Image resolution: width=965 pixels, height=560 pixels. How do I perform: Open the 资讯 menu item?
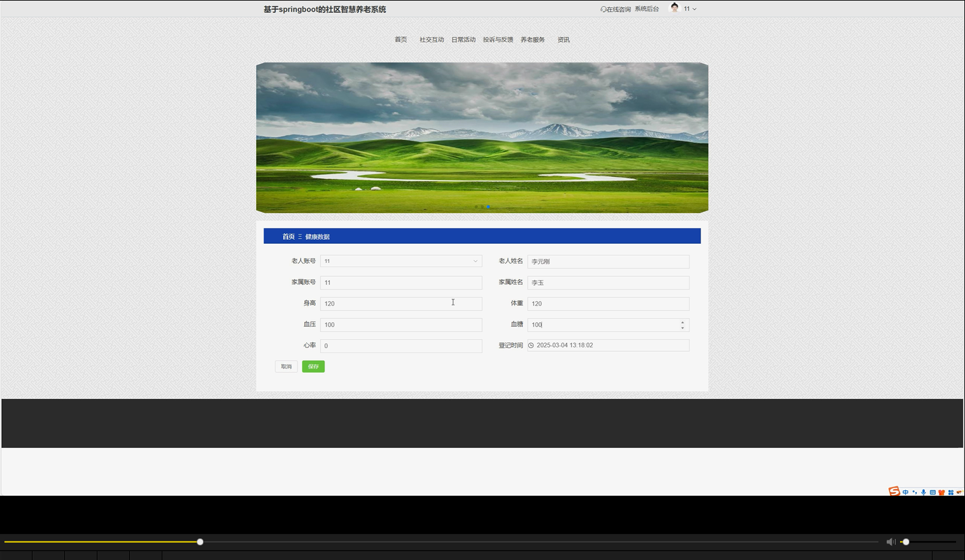563,39
